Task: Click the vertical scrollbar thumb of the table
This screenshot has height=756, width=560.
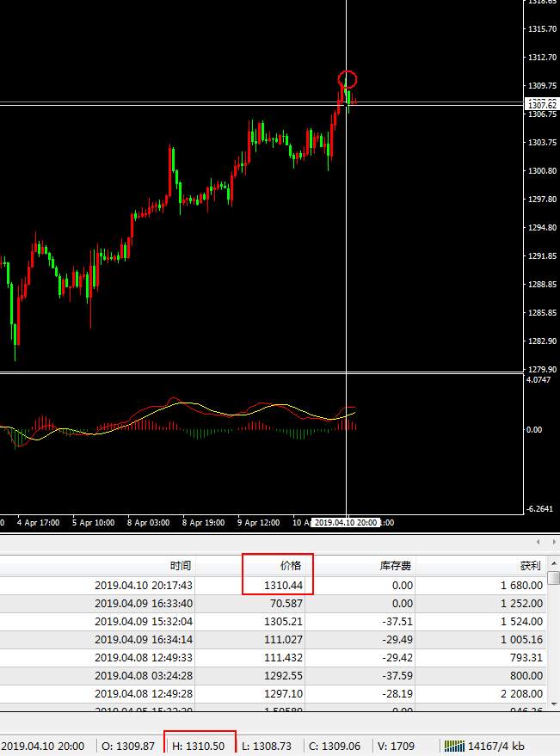Action: [x=554, y=578]
